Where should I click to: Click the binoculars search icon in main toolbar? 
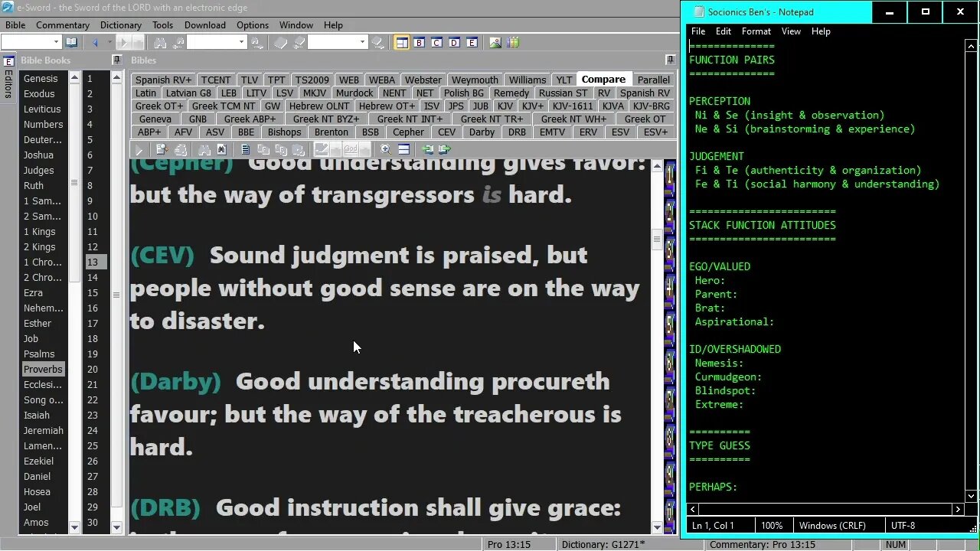(x=160, y=42)
